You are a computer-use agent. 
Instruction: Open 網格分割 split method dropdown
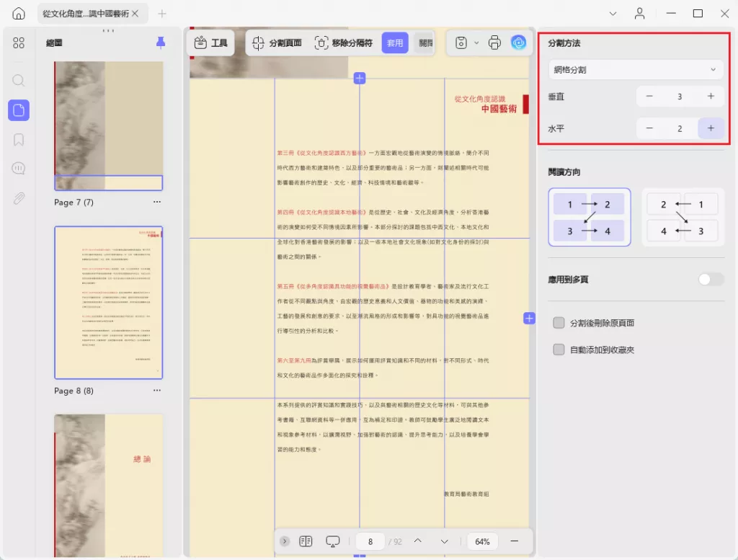click(636, 70)
